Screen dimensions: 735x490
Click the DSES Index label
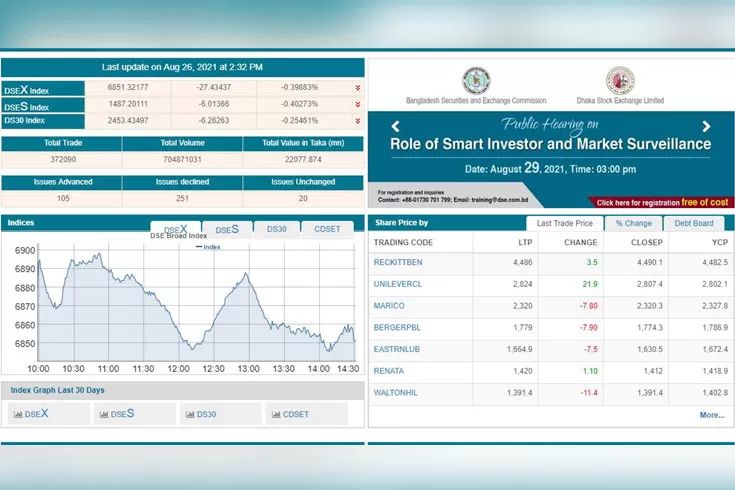(x=26, y=106)
